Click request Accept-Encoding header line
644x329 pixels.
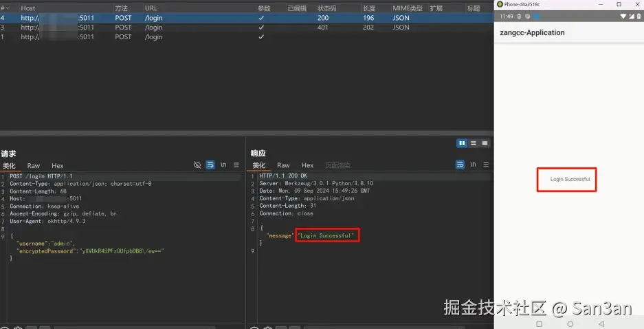(x=63, y=213)
